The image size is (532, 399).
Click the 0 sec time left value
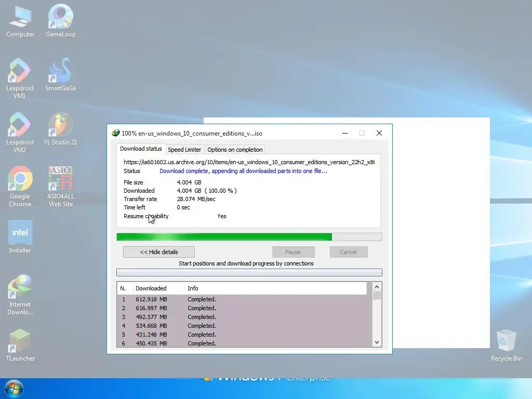pyautogui.click(x=183, y=207)
